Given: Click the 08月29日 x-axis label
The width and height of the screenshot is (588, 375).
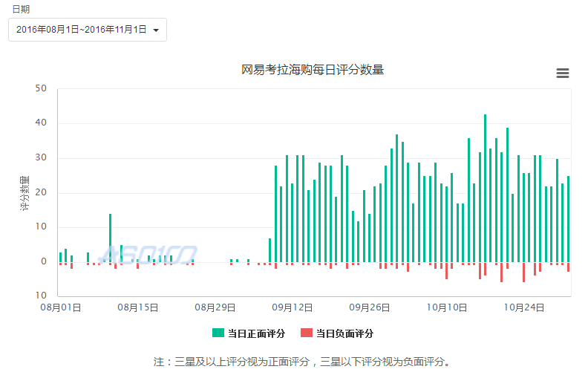Looking at the screenshot, I should coord(215,307).
